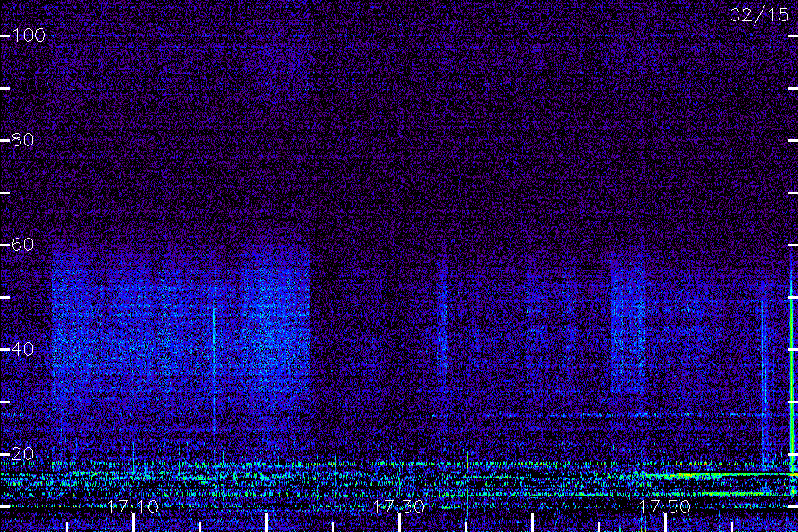Click the 40 frequency axis label
The height and width of the screenshot is (532, 798).
click(x=22, y=348)
